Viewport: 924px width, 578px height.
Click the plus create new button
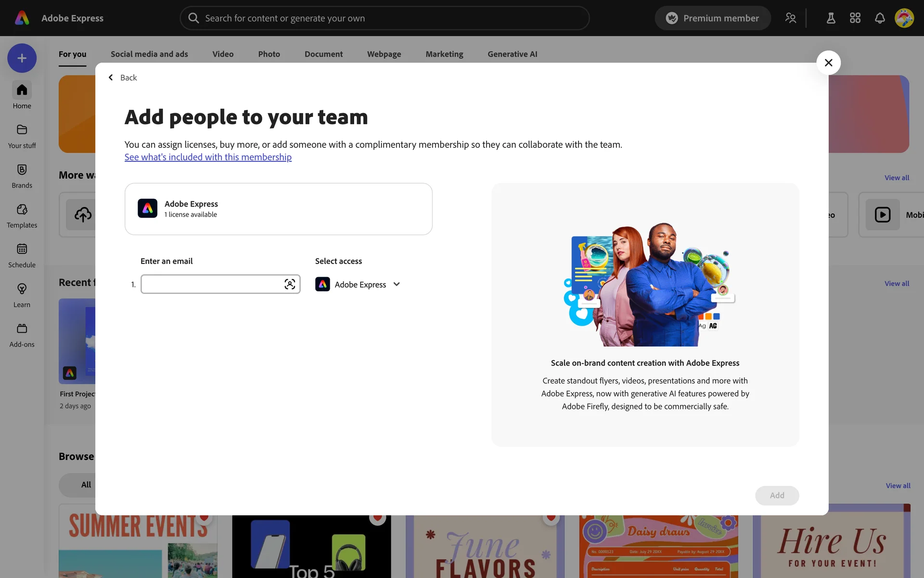(x=22, y=58)
